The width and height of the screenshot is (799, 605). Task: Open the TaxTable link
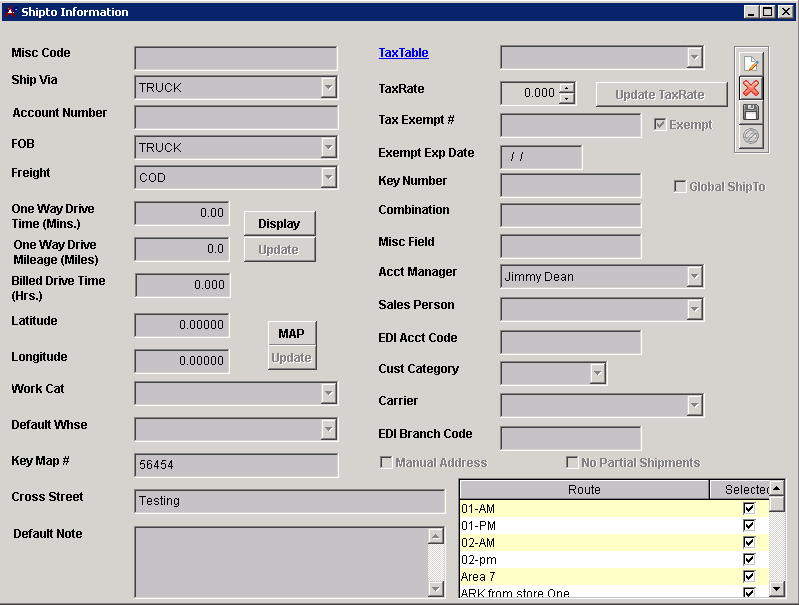pyautogui.click(x=403, y=53)
